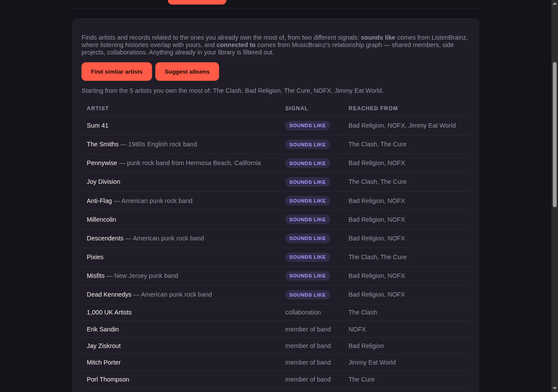Click 'Bad Religion, NOFX, Jimmy Eat World' cell
The width and height of the screenshot is (558, 392).
click(402, 125)
